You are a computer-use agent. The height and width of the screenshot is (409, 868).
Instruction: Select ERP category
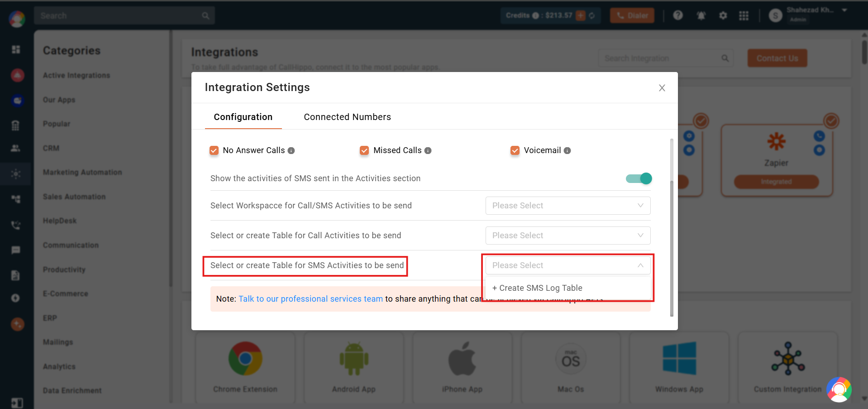point(50,318)
